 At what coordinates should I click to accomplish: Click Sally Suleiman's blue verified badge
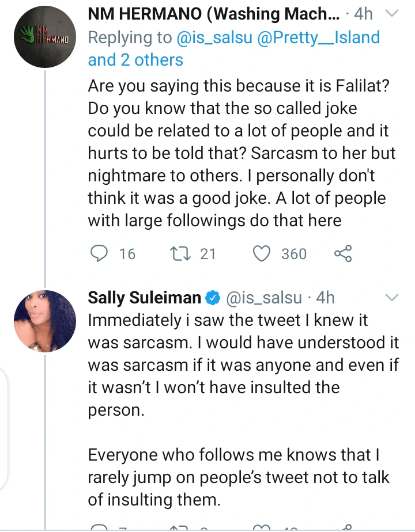pos(213,298)
